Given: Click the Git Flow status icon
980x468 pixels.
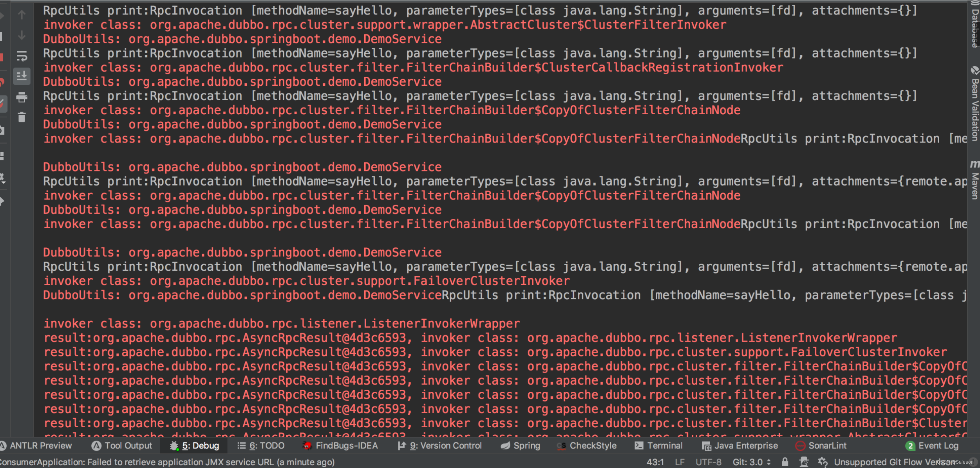Looking at the screenshot, I should click(823, 462).
